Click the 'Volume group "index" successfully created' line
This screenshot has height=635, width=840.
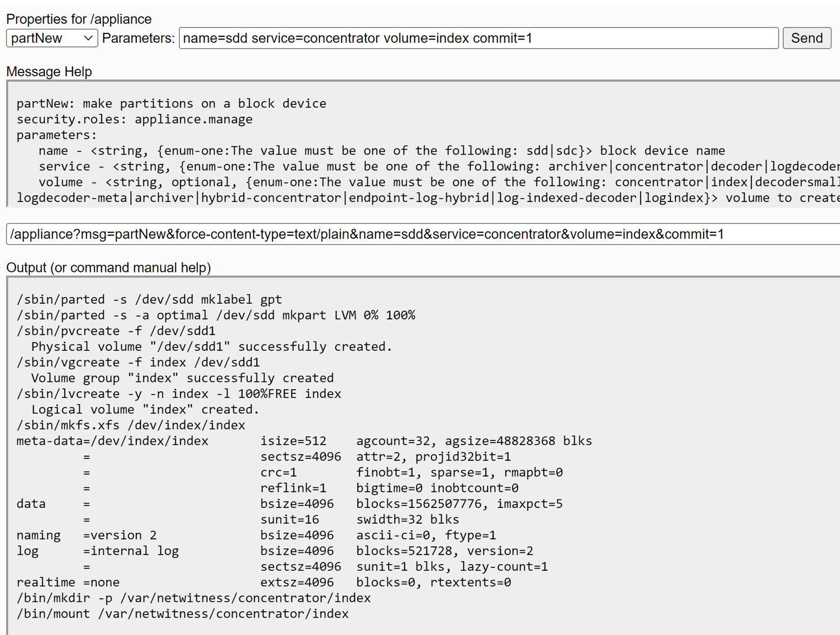pos(182,378)
